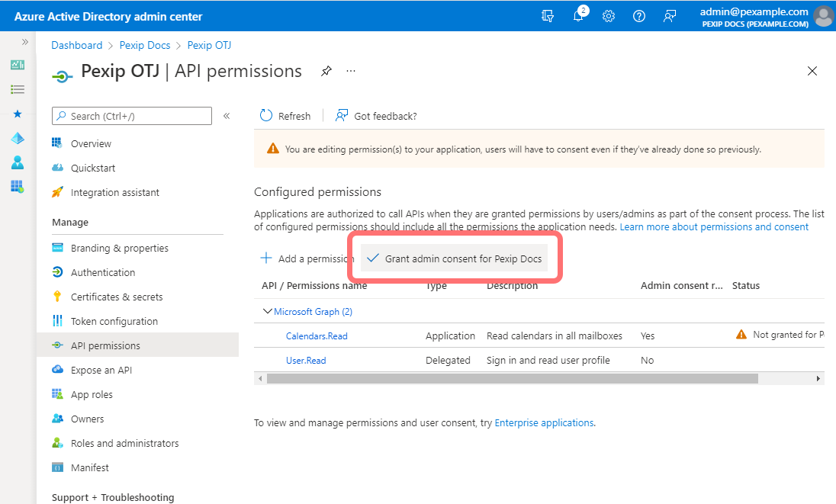Open the Calendars.Read permission link
Viewport: 836px width, 504px height.
pyautogui.click(x=317, y=335)
